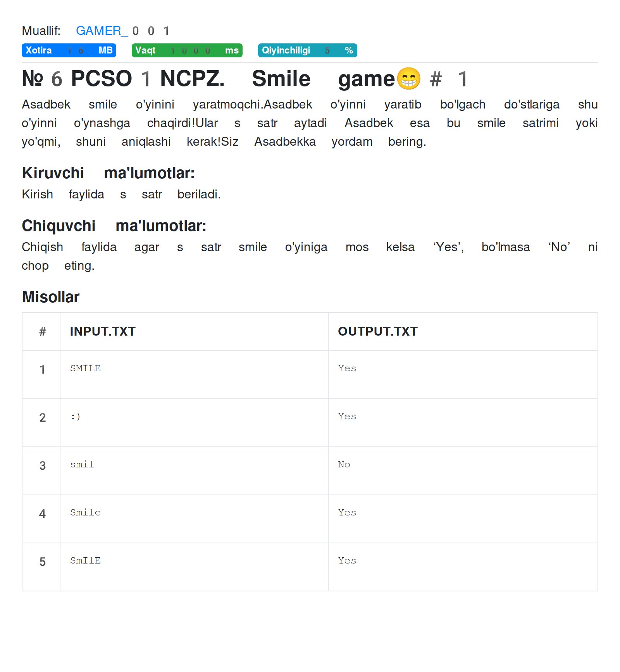Click the OUTPUT.TXT column header

pos(378,331)
